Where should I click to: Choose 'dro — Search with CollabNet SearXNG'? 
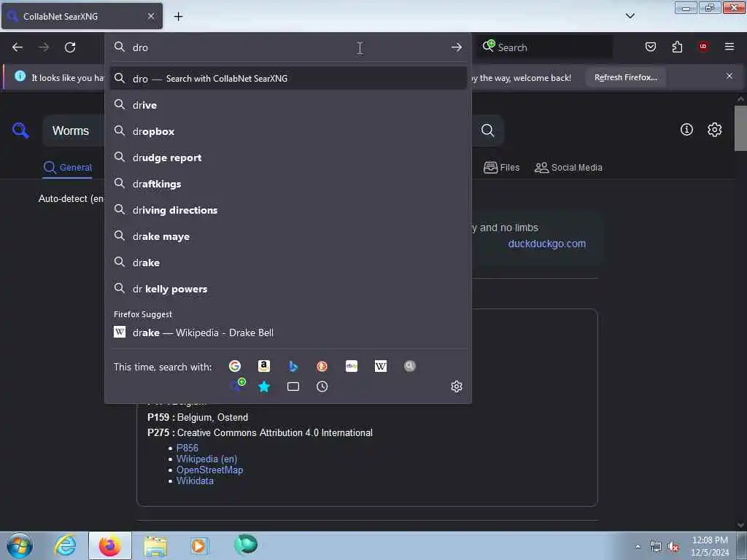288,79
